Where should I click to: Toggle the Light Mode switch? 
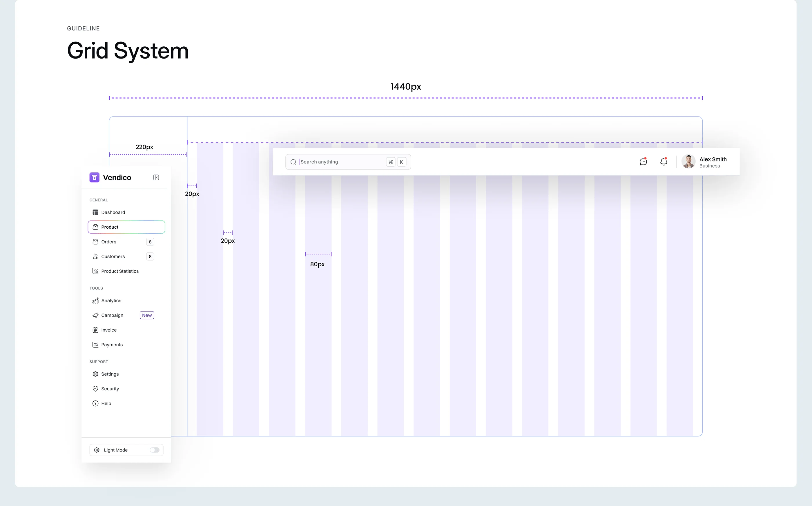pos(154,450)
